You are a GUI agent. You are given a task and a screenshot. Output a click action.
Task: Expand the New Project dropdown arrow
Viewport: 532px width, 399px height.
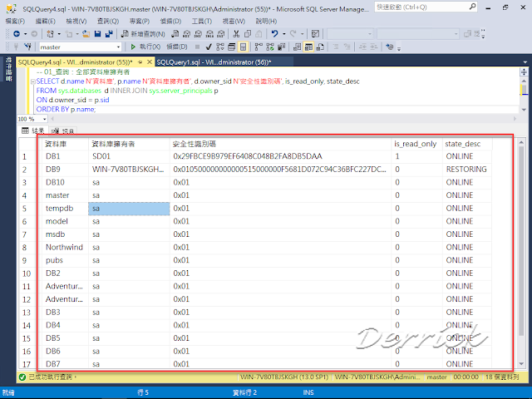(59, 33)
